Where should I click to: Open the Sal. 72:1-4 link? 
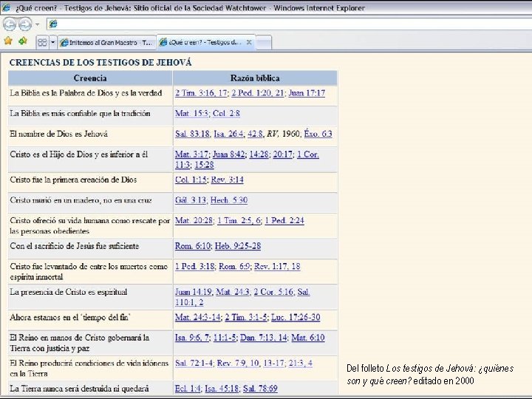pyautogui.click(x=194, y=363)
